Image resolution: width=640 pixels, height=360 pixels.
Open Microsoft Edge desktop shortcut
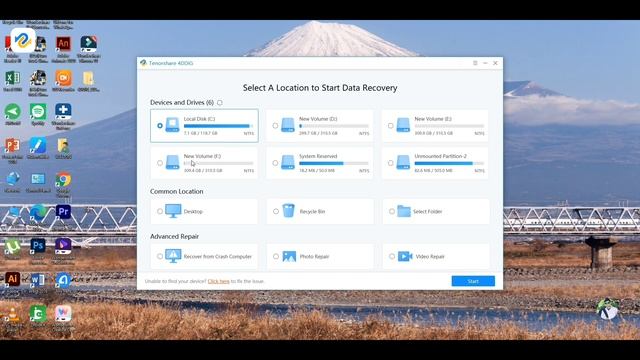(x=38, y=213)
